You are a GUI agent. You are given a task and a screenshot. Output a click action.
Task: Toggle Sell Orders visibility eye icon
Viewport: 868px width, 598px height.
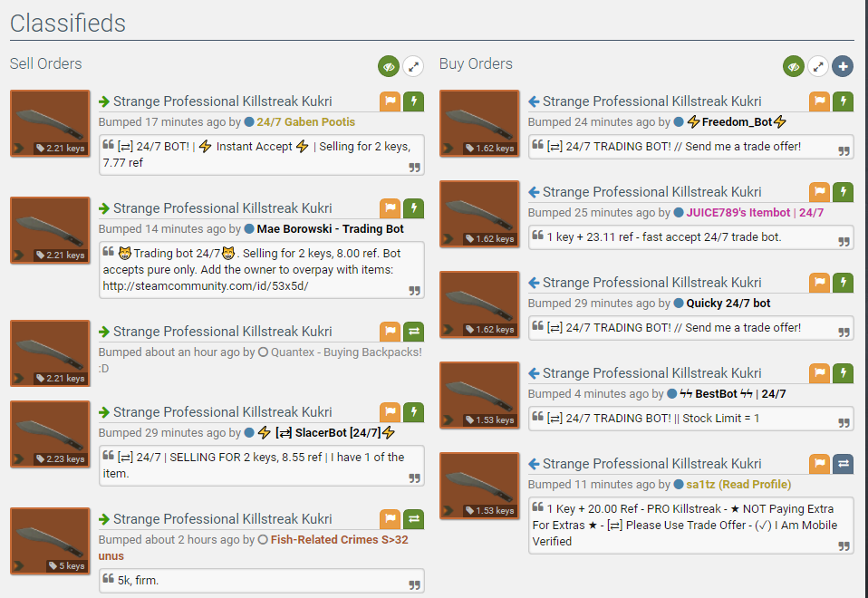pyautogui.click(x=389, y=66)
